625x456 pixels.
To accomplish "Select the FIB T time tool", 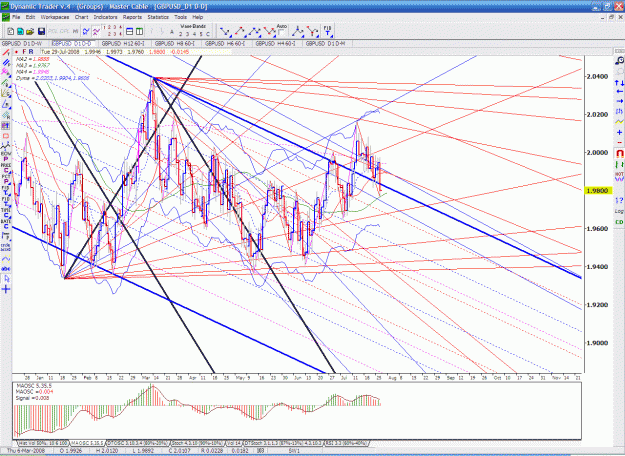I will pos(328,31).
